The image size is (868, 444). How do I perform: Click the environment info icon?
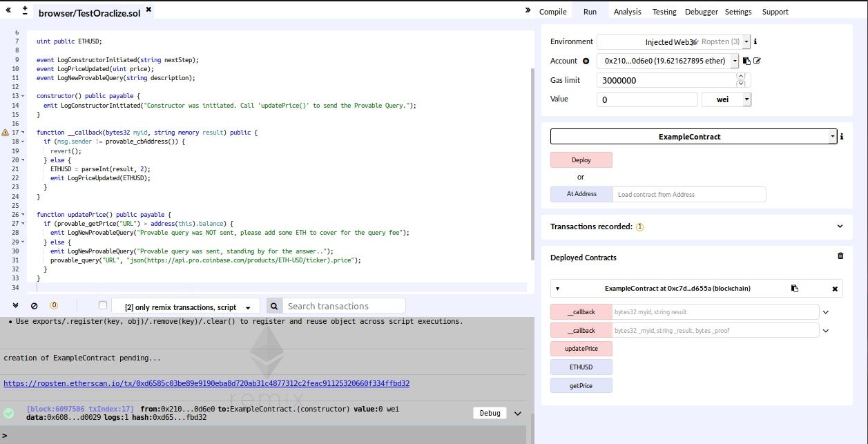click(755, 41)
